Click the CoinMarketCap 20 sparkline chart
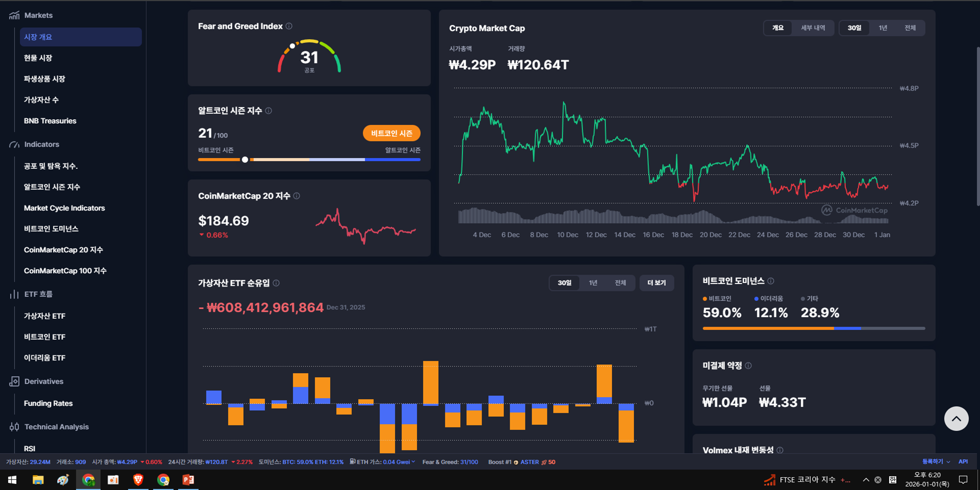980x490 pixels. coord(365,226)
